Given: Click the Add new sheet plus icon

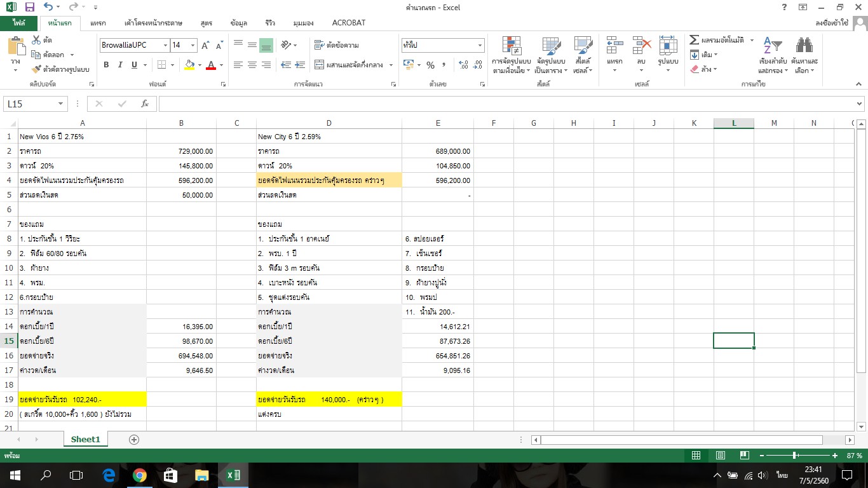Looking at the screenshot, I should coord(134,440).
